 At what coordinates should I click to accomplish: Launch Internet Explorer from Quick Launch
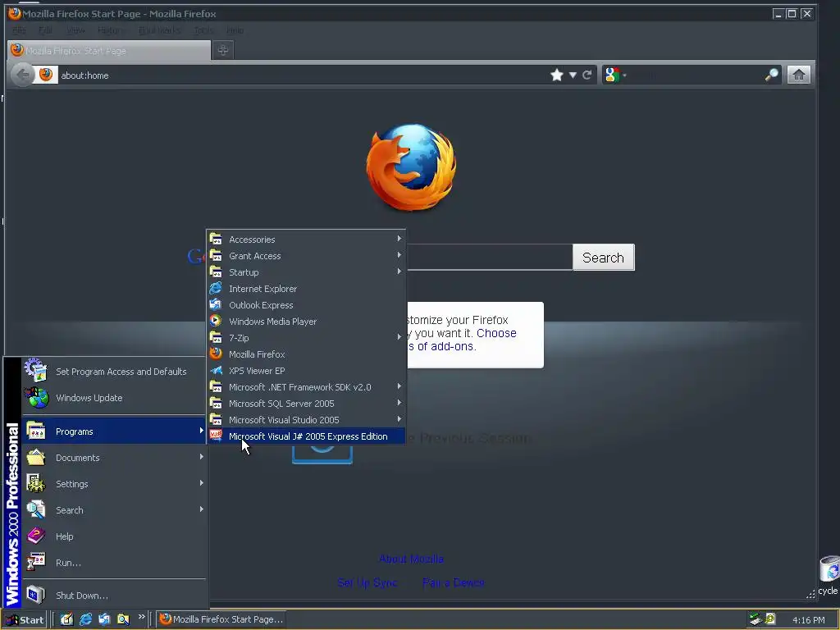tap(85, 619)
